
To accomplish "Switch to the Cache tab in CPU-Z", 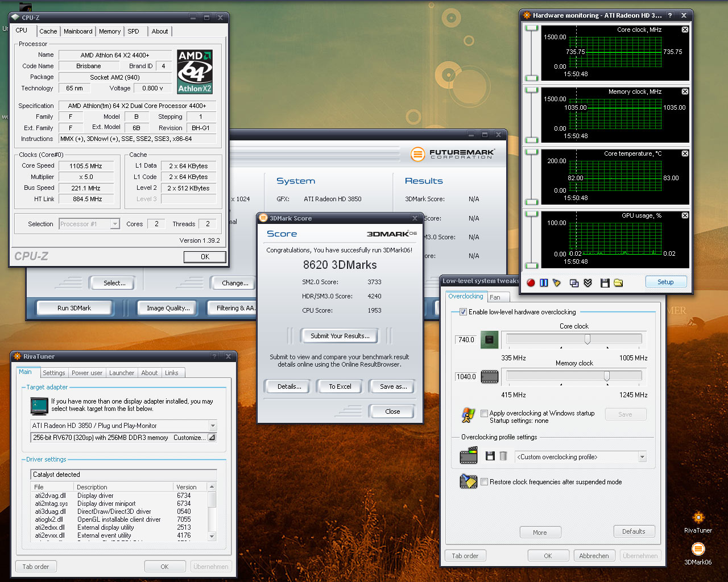I will 48,31.
